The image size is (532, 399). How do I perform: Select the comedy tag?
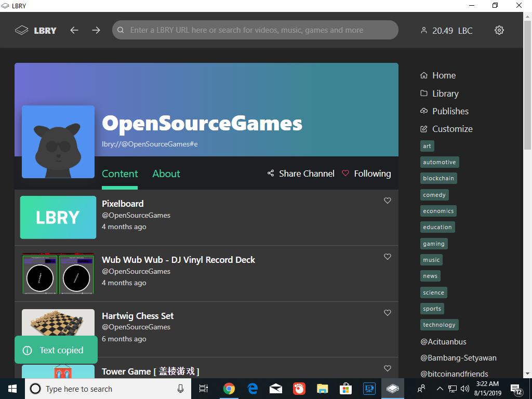(x=434, y=195)
